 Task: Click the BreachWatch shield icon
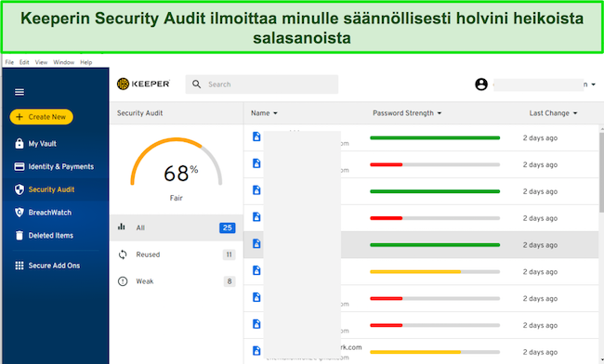20,213
